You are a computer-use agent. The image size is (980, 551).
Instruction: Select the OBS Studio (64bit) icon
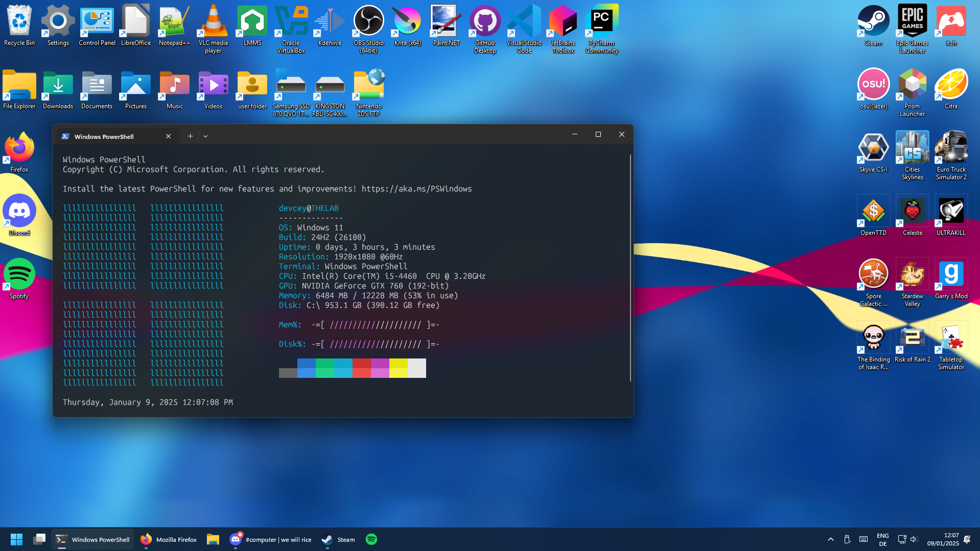pos(368,29)
